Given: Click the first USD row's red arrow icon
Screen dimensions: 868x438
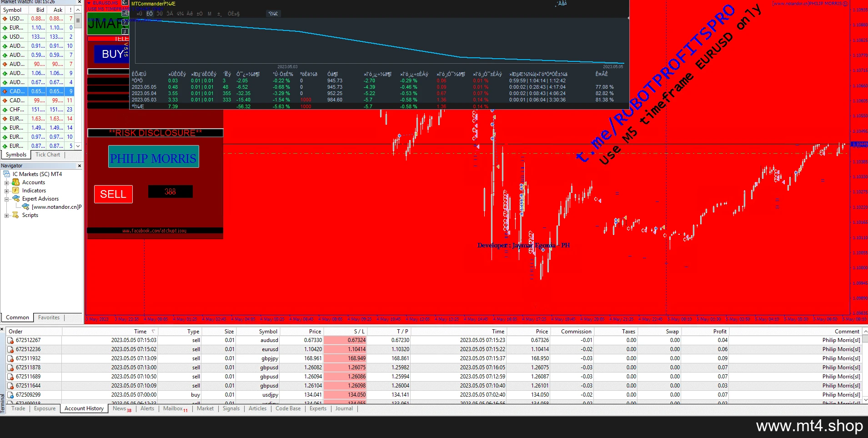Looking at the screenshot, I should pos(5,19).
